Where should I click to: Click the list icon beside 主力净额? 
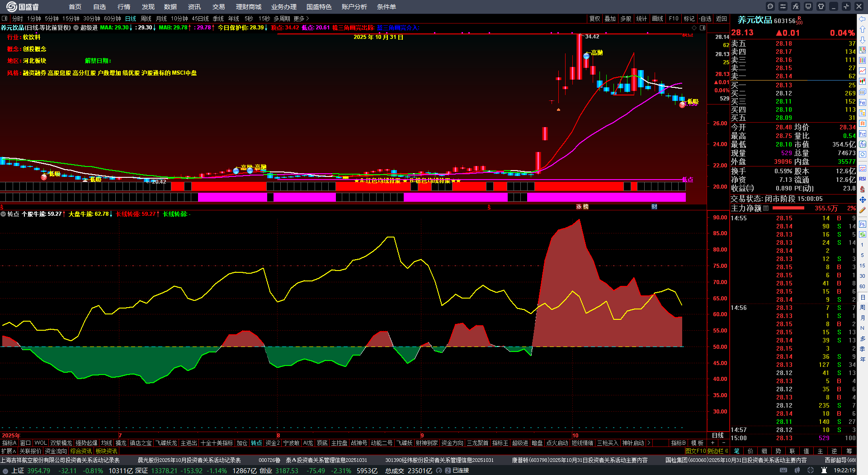pos(766,208)
